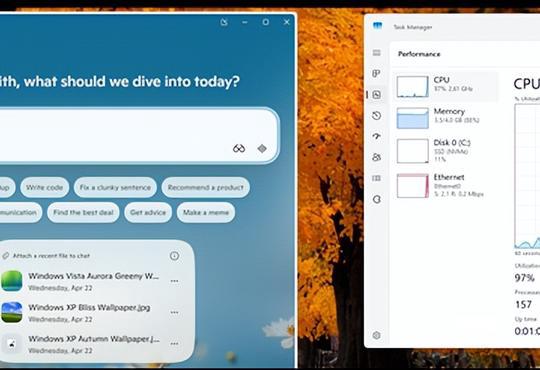This screenshot has height=370, width=540.
Task: Open Task Manager settings gear
Action: (376, 335)
